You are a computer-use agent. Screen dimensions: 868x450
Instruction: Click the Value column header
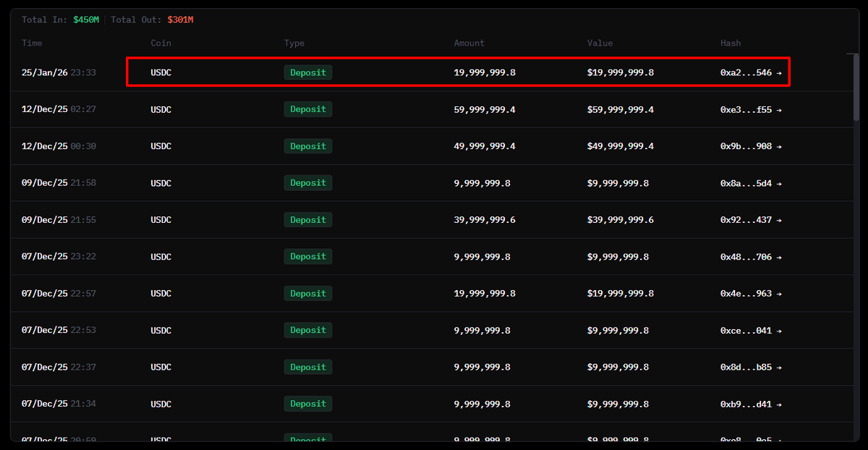pyautogui.click(x=600, y=43)
